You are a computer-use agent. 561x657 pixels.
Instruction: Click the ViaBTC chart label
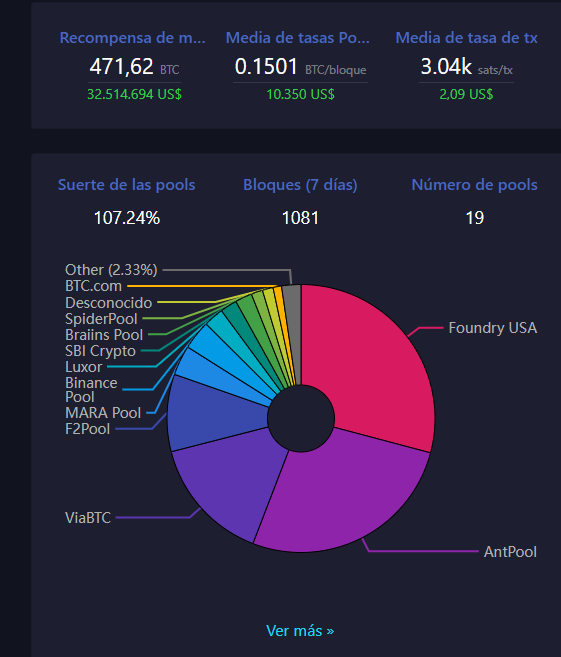(x=88, y=517)
